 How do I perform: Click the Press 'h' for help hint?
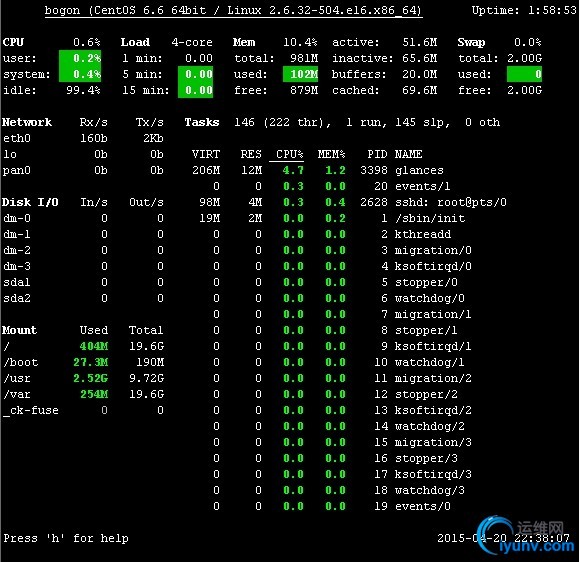[66, 538]
